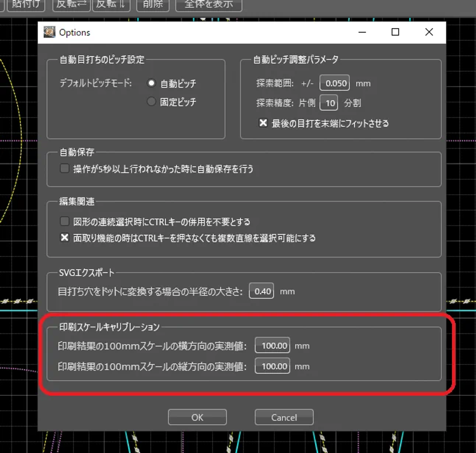Click the horizontal flip 反転⇄ button

pyautogui.click(x=72, y=4)
